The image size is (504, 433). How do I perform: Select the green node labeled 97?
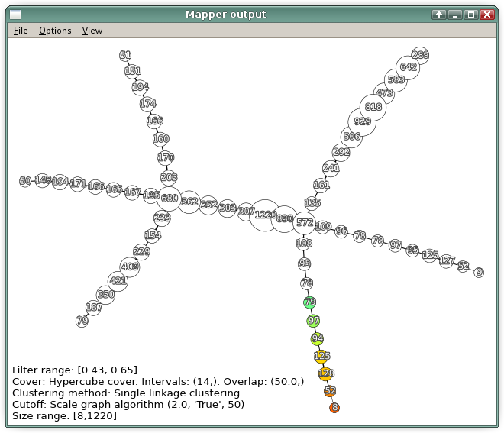tap(313, 321)
